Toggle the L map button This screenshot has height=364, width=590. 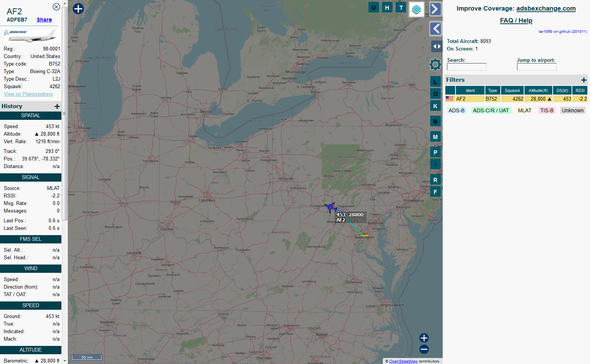pyautogui.click(x=435, y=81)
